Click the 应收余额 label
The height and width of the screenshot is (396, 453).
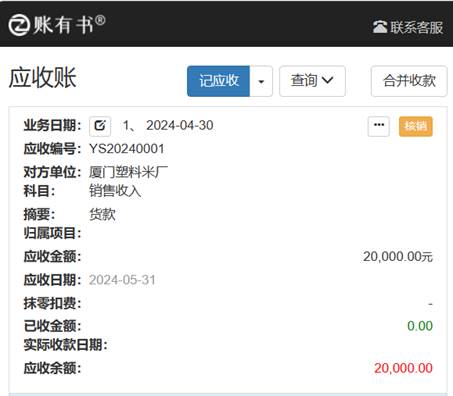pyautogui.click(x=52, y=368)
